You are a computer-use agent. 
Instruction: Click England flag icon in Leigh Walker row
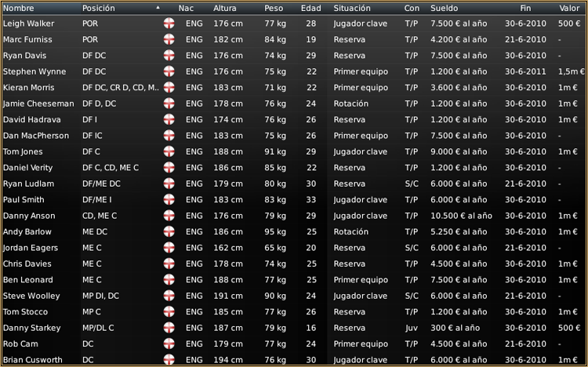(x=169, y=24)
